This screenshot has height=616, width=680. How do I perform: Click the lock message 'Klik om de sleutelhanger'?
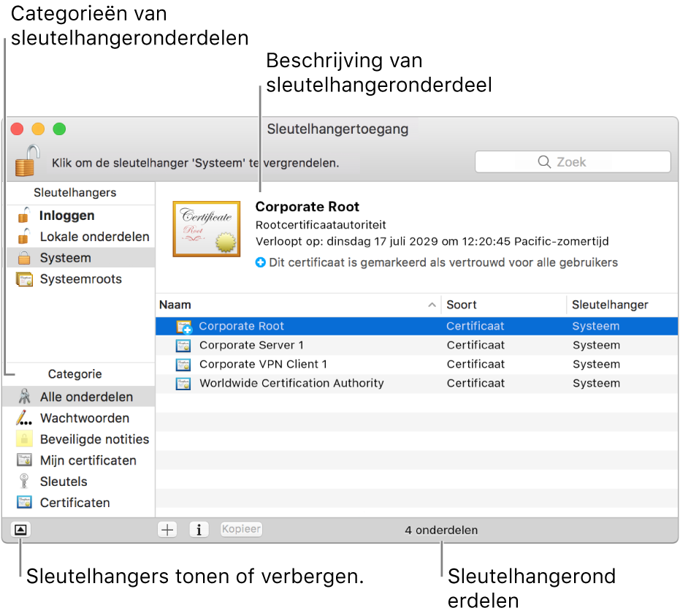click(195, 163)
